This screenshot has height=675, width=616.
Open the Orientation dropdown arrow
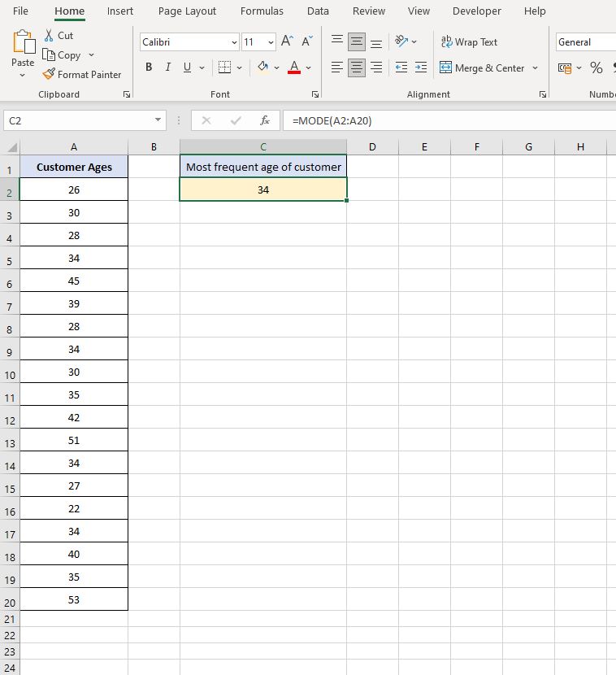click(414, 41)
